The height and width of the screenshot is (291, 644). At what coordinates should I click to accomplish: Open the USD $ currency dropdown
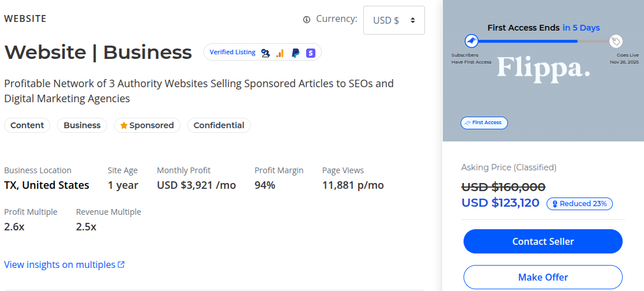pos(394,20)
